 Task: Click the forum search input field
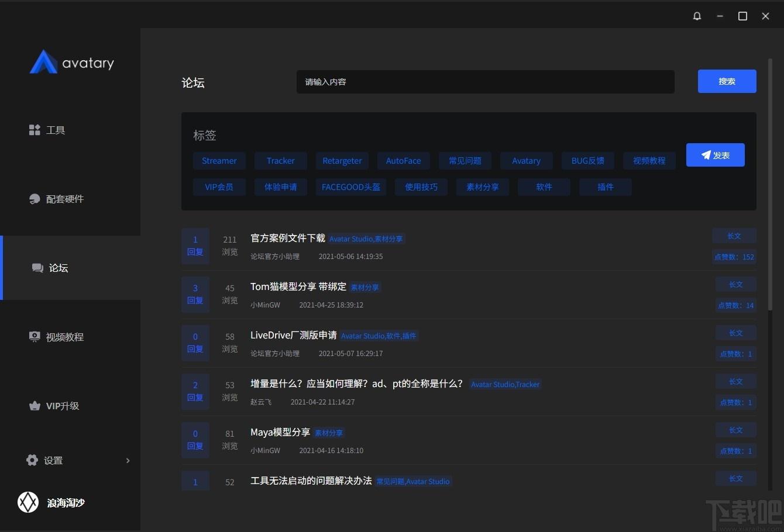[x=486, y=82]
